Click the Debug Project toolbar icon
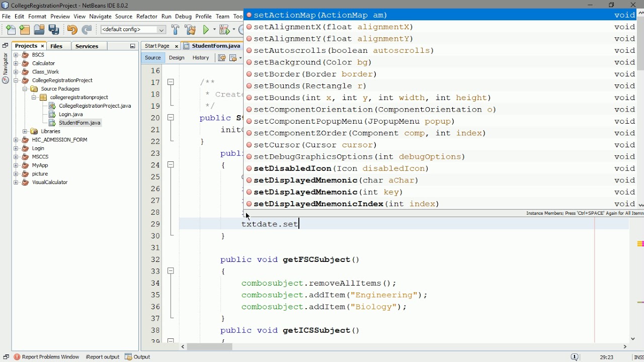Screen dimensions: 644x362 pos(224,30)
